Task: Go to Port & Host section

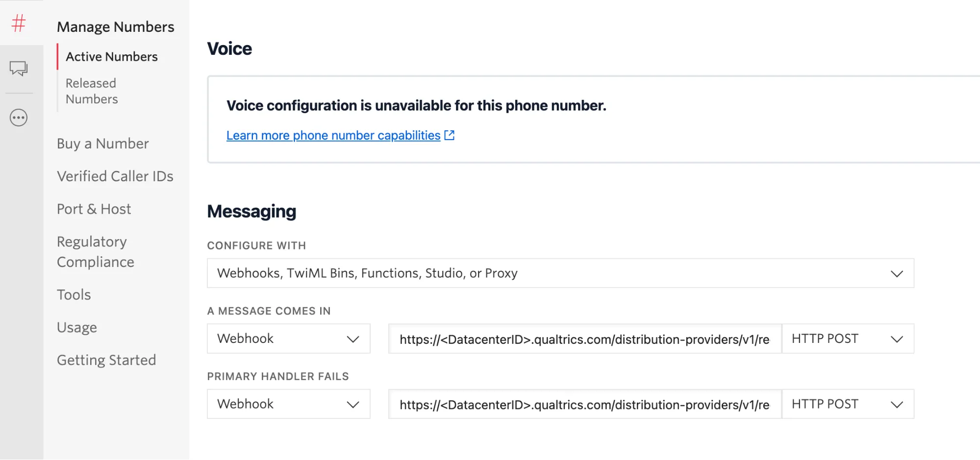Action: [94, 209]
